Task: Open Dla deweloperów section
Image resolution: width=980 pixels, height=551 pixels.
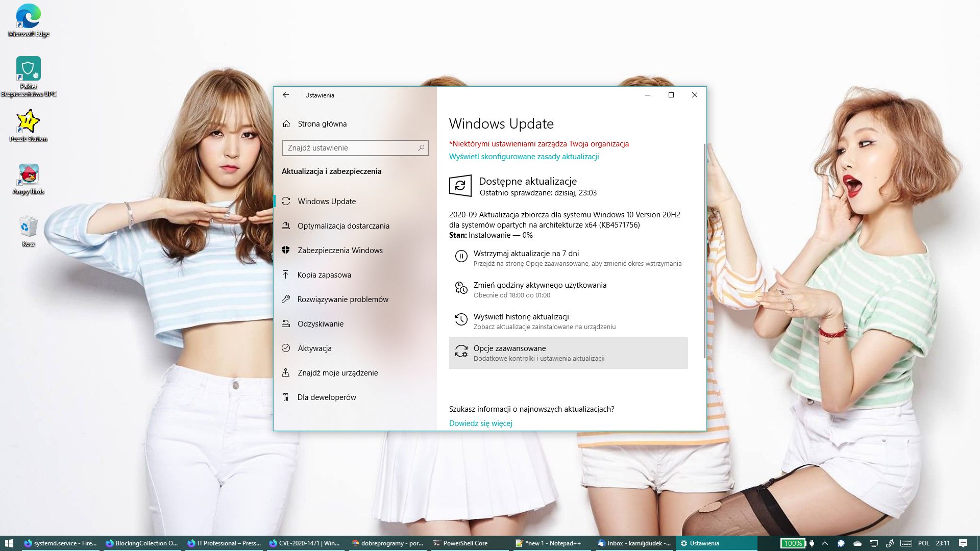Action: pyautogui.click(x=327, y=397)
